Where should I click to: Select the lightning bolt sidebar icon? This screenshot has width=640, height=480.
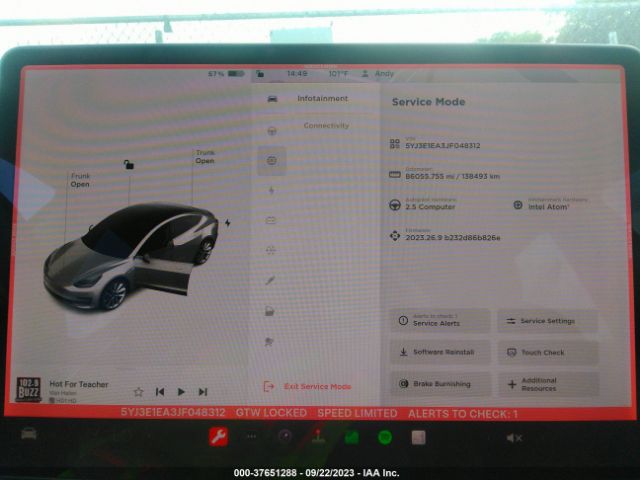(x=271, y=191)
